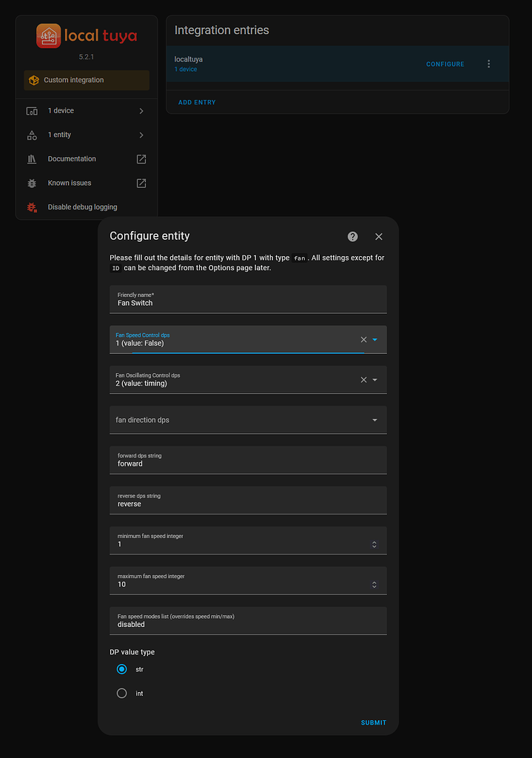
Task: Edit the Friendly name field
Action: [249, 299]
